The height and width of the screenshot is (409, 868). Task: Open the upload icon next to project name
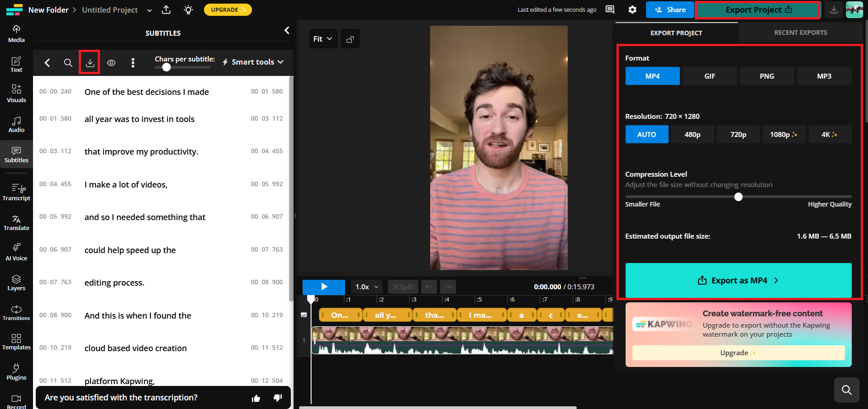[166, 9]
